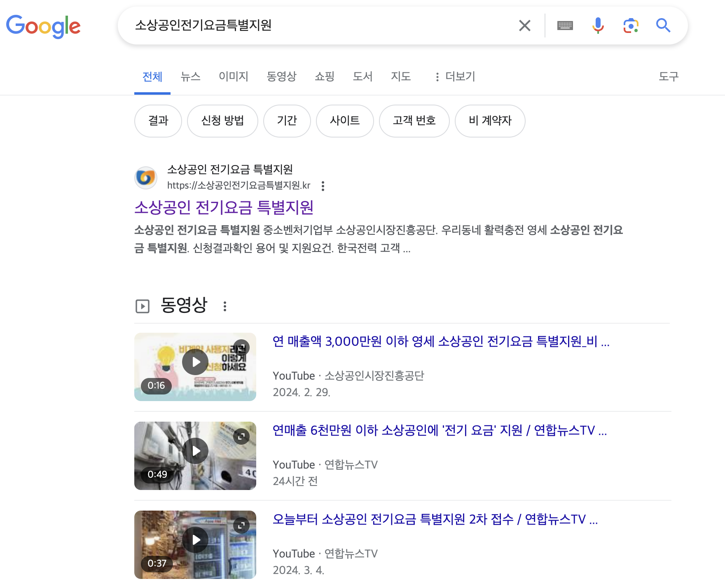Screen dimensions: 725x588
Task: Open three-dot menu beside result URL
Action: pos(323,186)
